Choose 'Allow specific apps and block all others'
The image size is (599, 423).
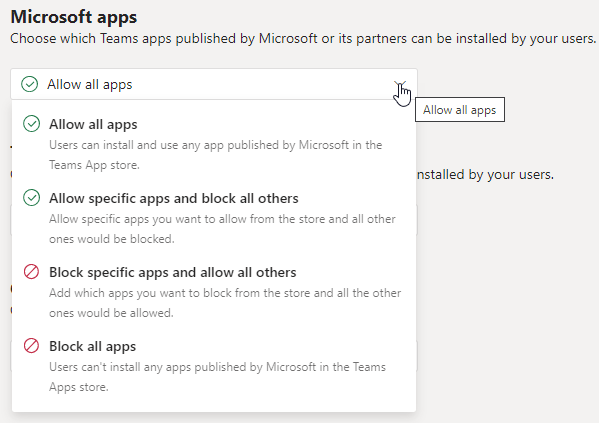pyautogui.click(x=214, y=217)
